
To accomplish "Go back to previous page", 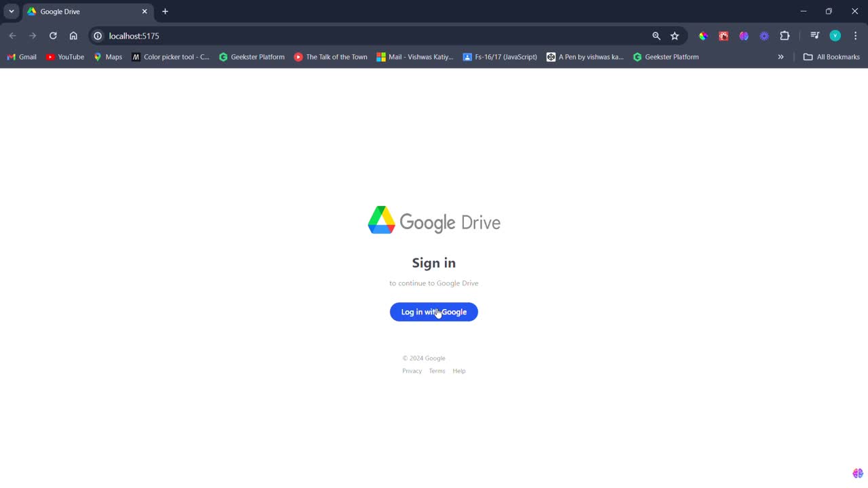I will (12, 36).
